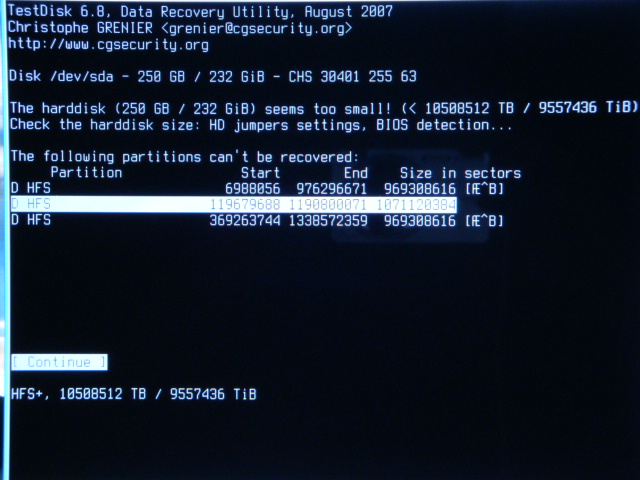Click the Disk /dev/sda info line
640x480 pixels.
(213, 76)
